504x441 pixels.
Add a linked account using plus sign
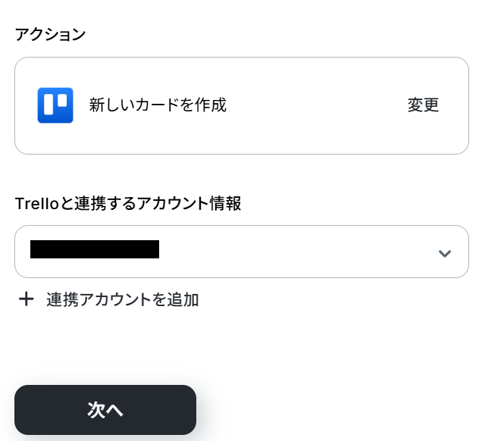coord(27,299)
